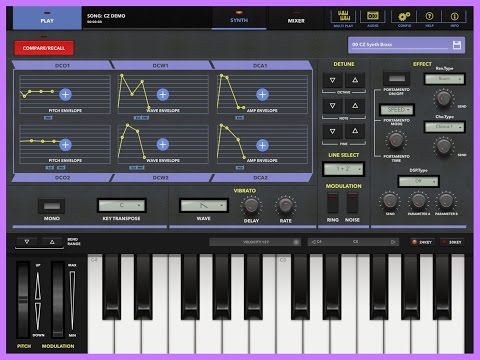Toggle Ring modulation switch
Viewport: 480px width, 360px height.
pyautogui.click(x=333, y=203)
